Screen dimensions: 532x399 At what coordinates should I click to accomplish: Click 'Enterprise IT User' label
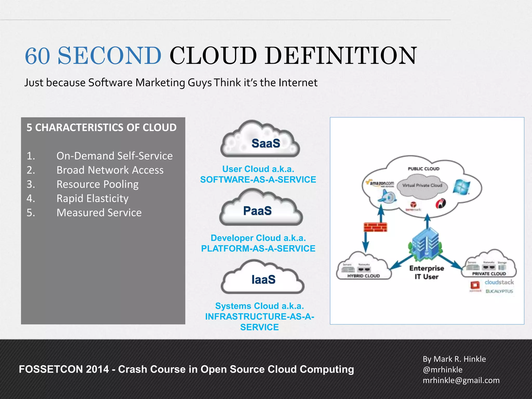click(x=427, y=272)
